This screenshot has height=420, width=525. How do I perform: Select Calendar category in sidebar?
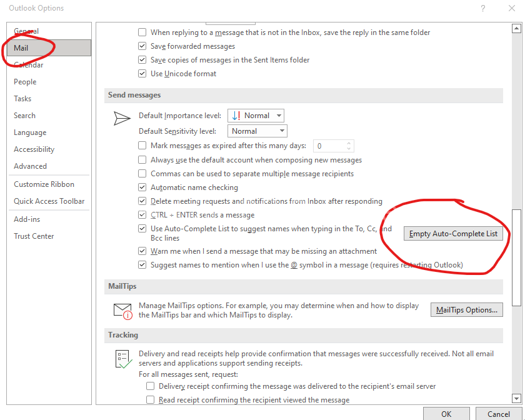[x=29, y=65]
